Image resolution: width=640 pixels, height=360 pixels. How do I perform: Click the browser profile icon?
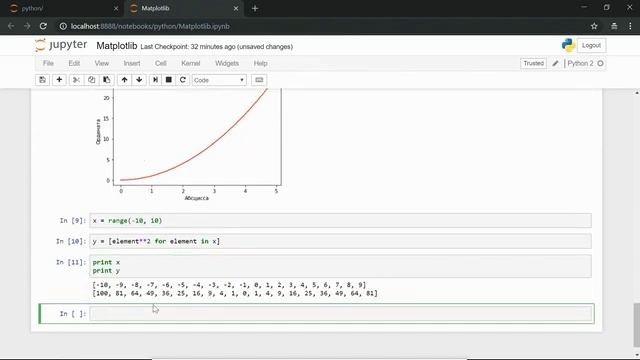click(614, 26)
